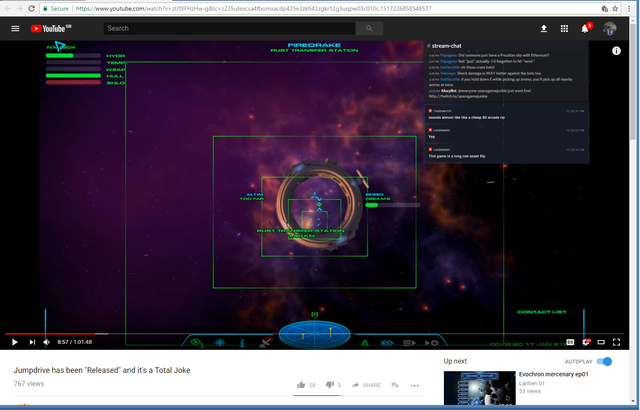Open the YouTube apps grid
The image size is (640, 410).
564,29
